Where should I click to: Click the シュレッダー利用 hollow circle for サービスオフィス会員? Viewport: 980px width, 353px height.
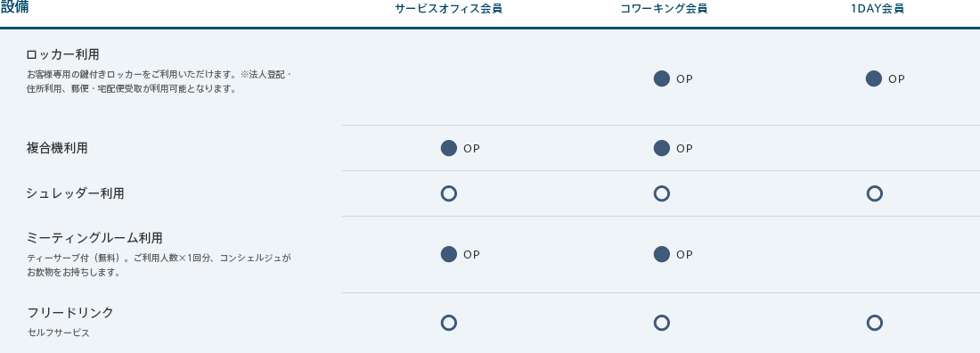pyautogui.click(x=449, y=193)
